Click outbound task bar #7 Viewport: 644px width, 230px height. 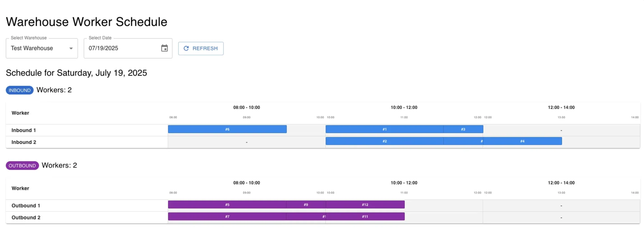click(x=227, y=217)
